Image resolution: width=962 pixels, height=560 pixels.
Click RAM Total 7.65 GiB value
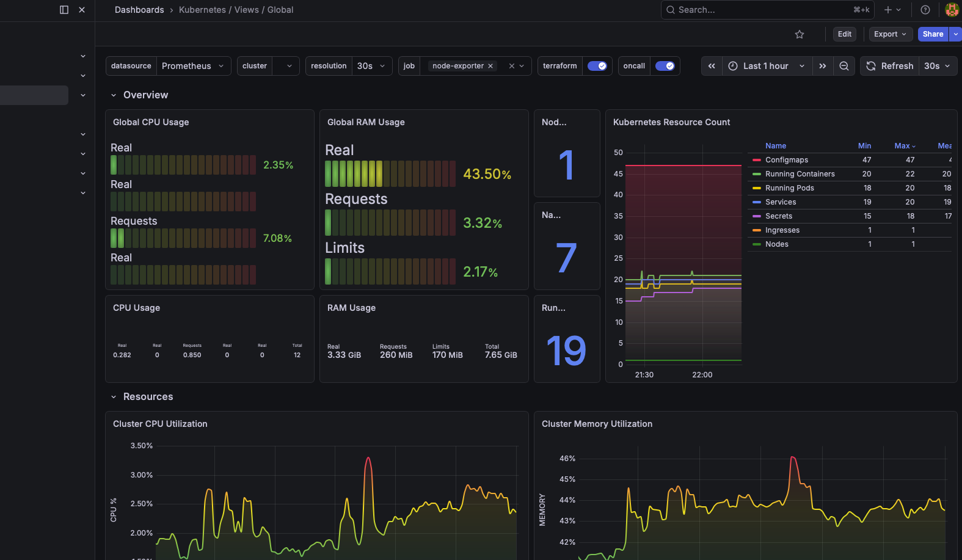pyautogui.click(x=501, y=355)
